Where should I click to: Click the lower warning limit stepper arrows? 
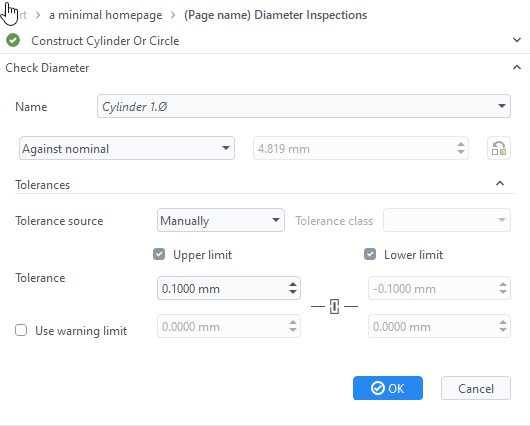[x=503, y=326]
